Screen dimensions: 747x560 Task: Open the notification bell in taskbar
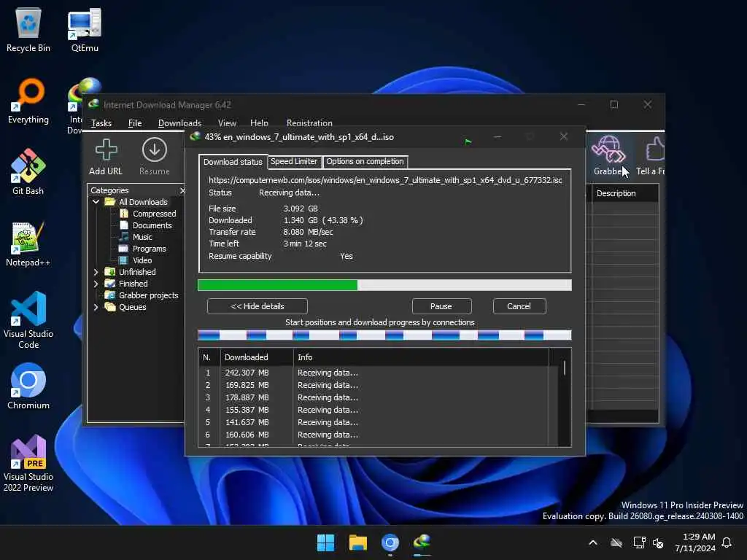727,542
